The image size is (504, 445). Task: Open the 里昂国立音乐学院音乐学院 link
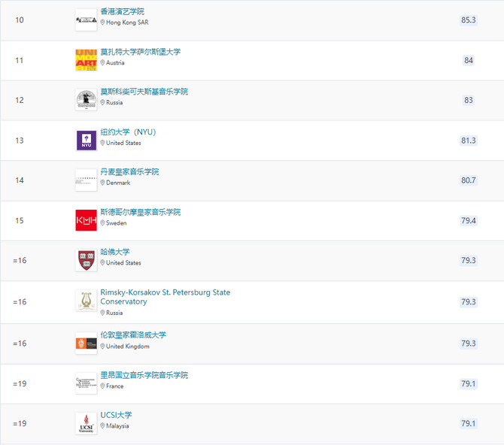tap(144, 375)
